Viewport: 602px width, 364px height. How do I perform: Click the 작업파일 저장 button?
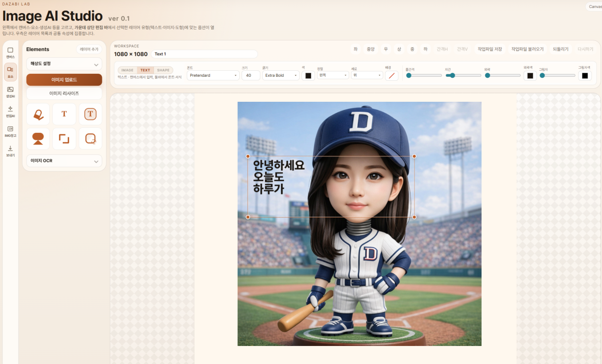coord(490,49)
